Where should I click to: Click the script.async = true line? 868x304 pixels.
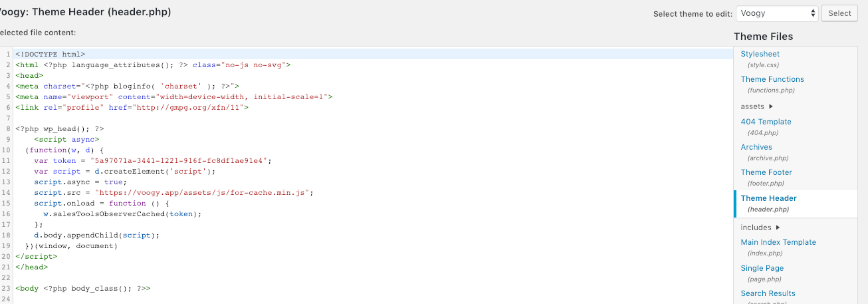[80, 182]
